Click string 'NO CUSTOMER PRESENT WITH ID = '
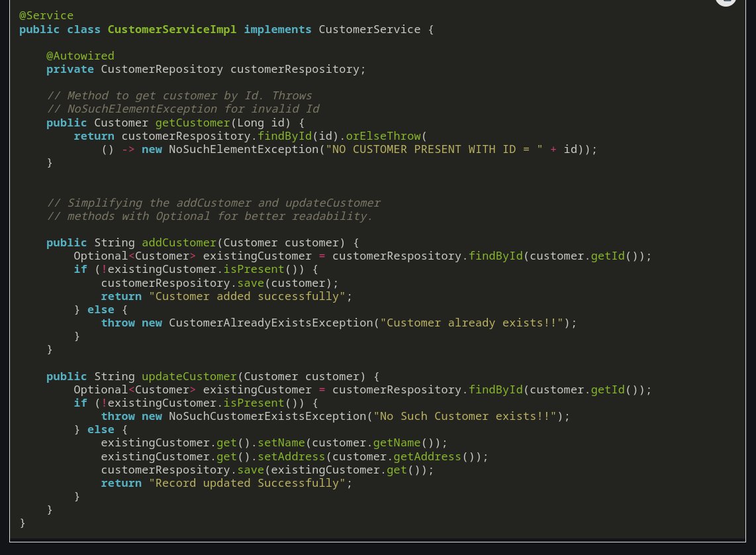The width and height of the screenshot is (756, 555). tap(434, 150)
